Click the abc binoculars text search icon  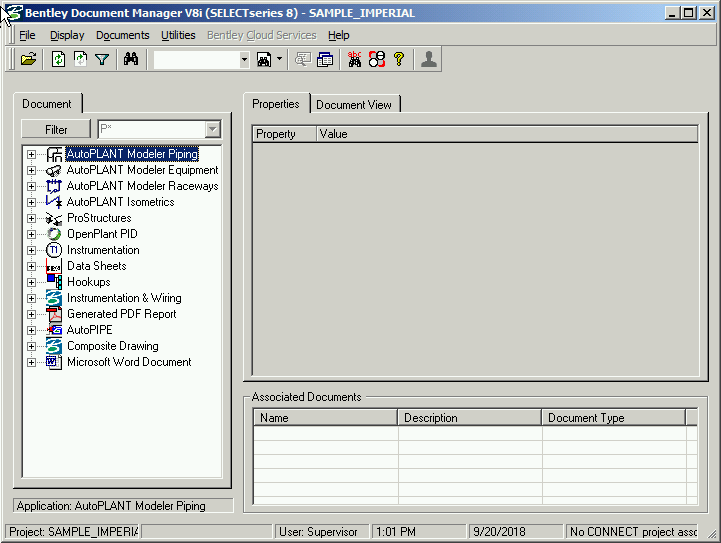pos(355,59)
